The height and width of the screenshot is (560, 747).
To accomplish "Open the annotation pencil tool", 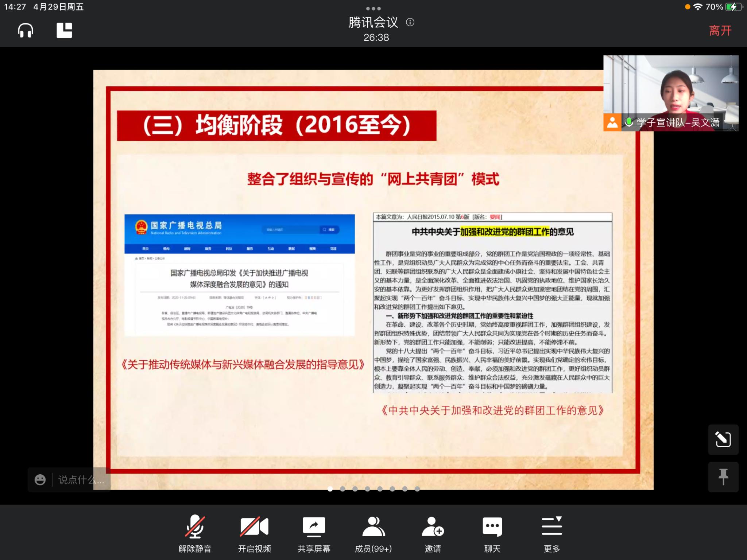I will click(x=723, y=439).
